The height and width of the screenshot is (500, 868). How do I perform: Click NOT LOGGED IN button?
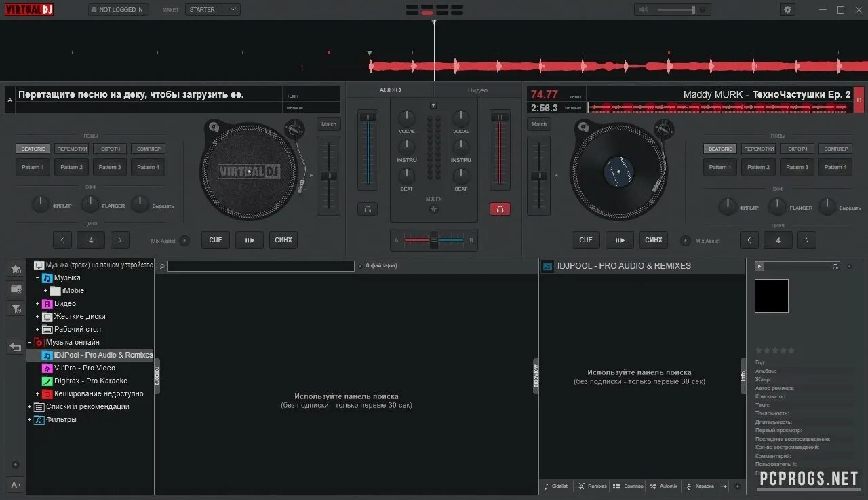[x=118, y=9]
